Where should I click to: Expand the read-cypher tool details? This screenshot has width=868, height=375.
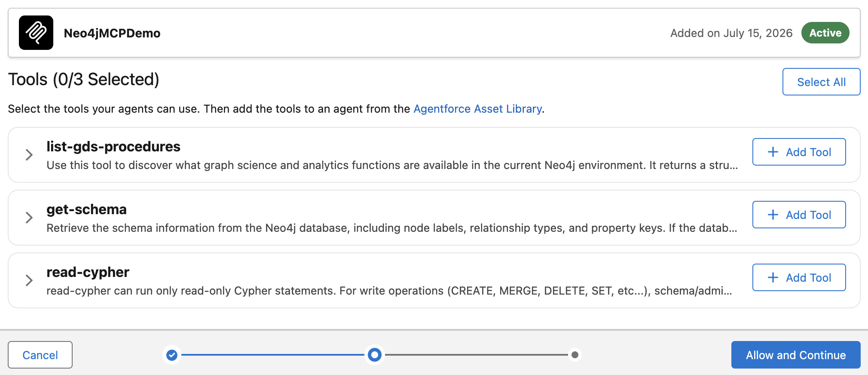29,280
